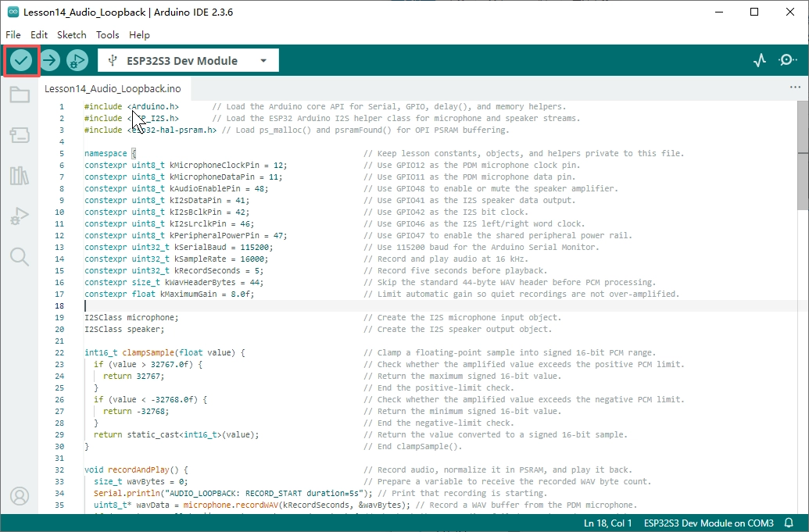Click 'size_t wavBytes = 0;' on line 33
Viewport: 809px width, 532px height.
tap(141, 481)
